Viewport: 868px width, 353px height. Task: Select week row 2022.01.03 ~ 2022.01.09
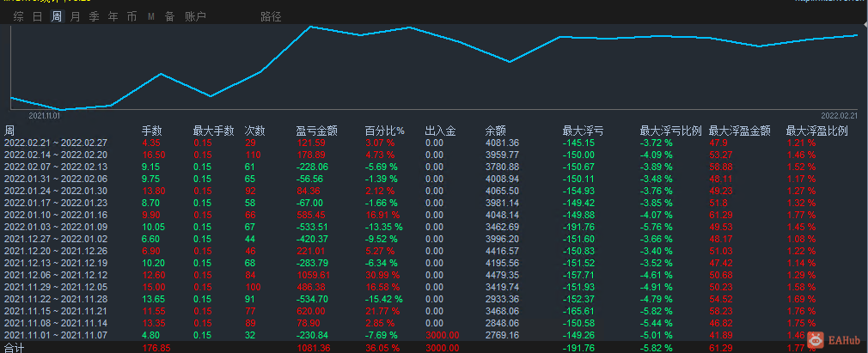click(434, 227)
